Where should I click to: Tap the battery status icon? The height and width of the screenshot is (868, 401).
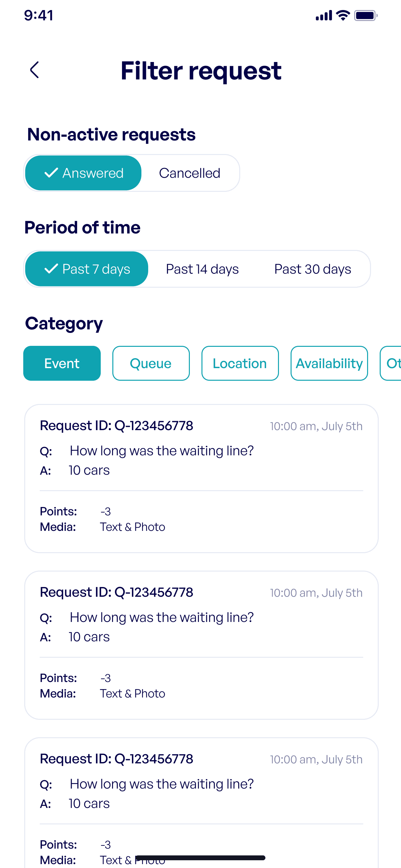click(x=366, y=15)
